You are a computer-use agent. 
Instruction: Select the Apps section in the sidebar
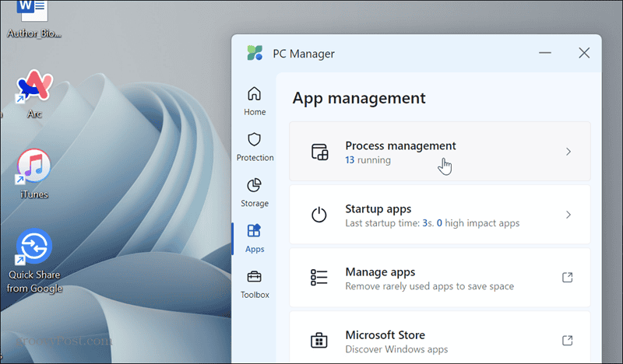[x=255, y=238]
